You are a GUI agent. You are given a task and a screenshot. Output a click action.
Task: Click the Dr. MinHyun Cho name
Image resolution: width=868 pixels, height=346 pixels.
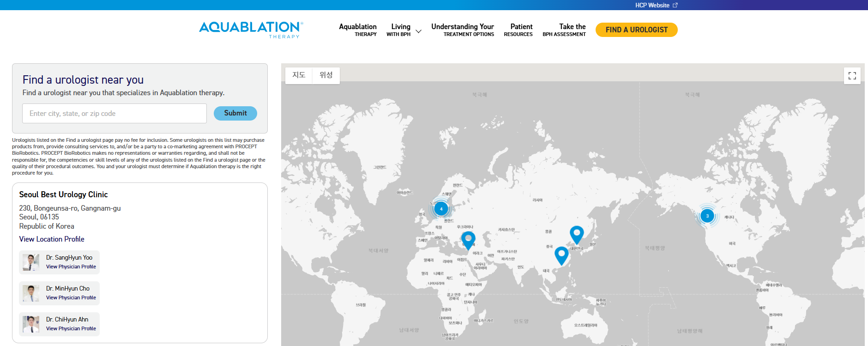coord(68,288)
